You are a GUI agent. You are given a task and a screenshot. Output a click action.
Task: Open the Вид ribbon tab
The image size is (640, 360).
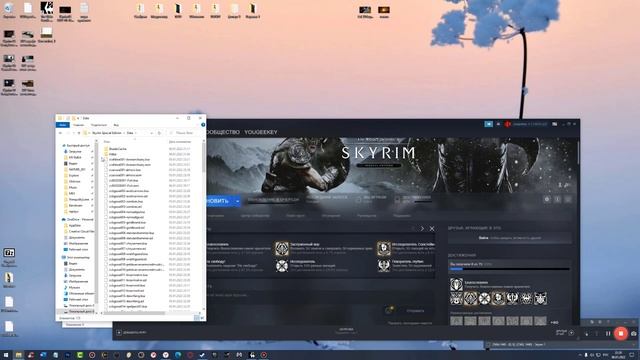116,125
